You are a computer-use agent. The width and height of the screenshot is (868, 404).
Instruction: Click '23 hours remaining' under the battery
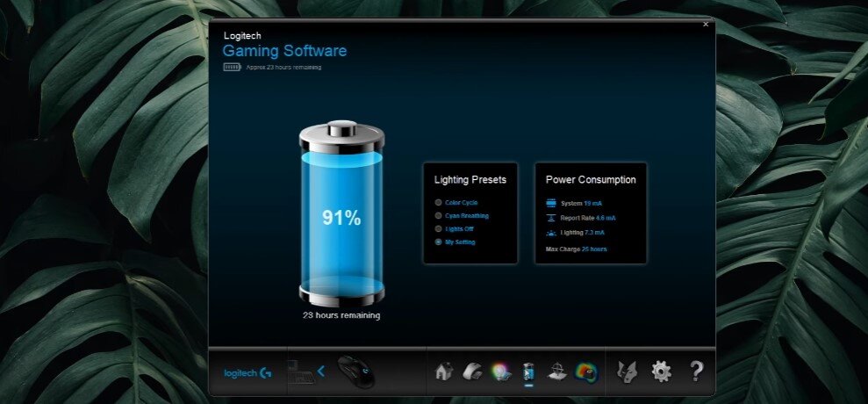click(341, 315)
